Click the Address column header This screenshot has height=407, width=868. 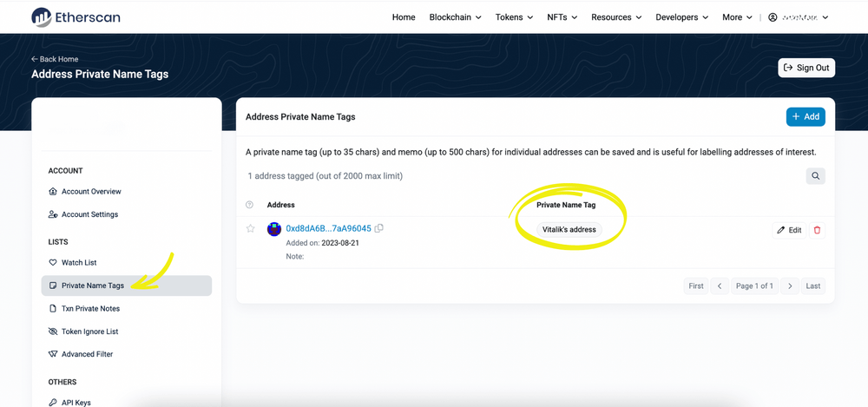(280, 205)
